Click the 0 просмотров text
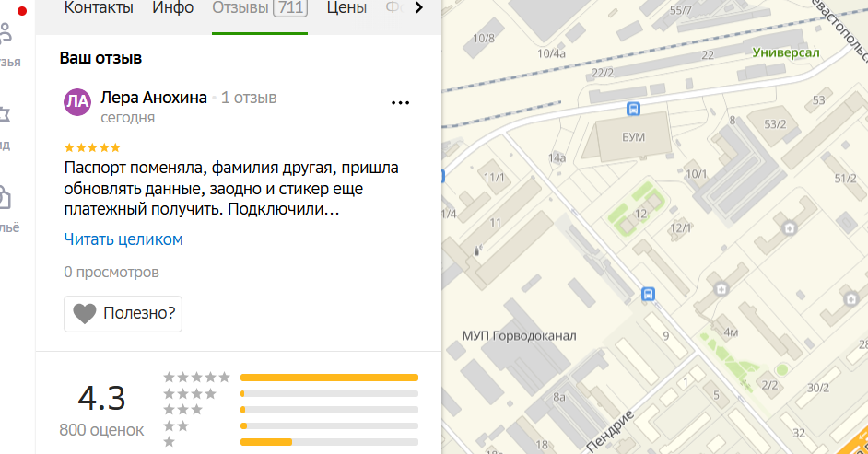This screenshot has width=868, height=454. (x=111, y=272)
